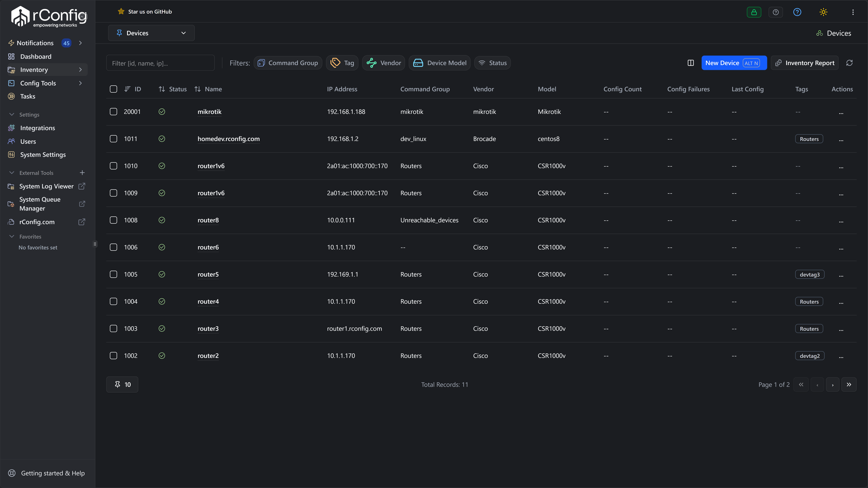Toggle column view layout icon
The width and height of the screenshot is (868, 488).
click(x=691, y=63)
